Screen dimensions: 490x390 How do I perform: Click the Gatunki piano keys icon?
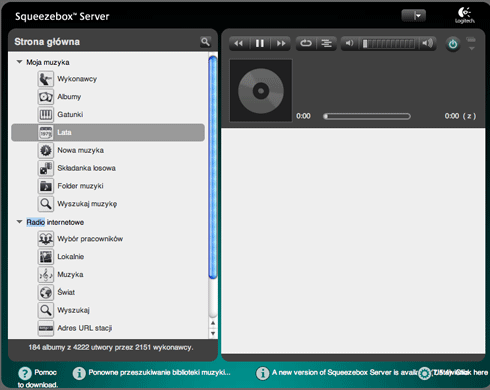coord(46,115)
